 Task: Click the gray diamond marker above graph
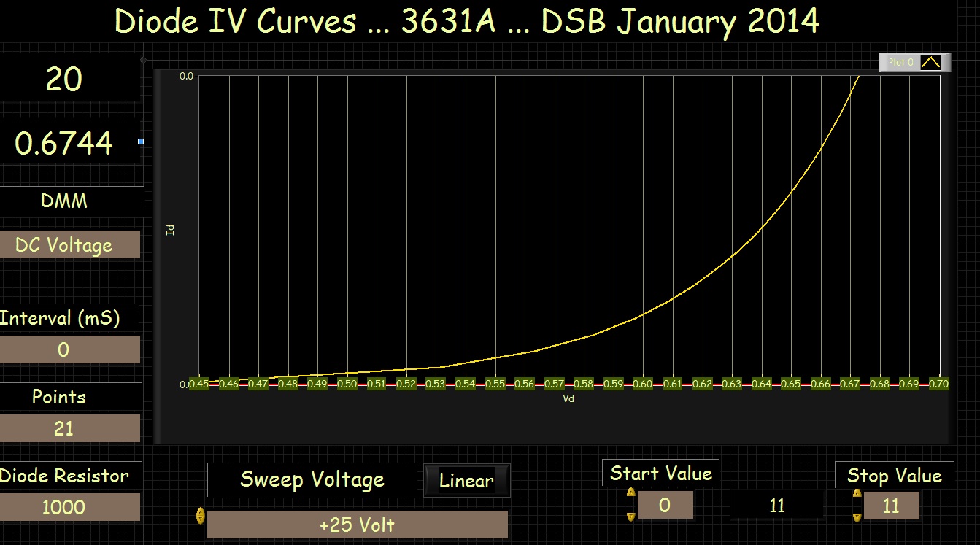coord(143,60)
